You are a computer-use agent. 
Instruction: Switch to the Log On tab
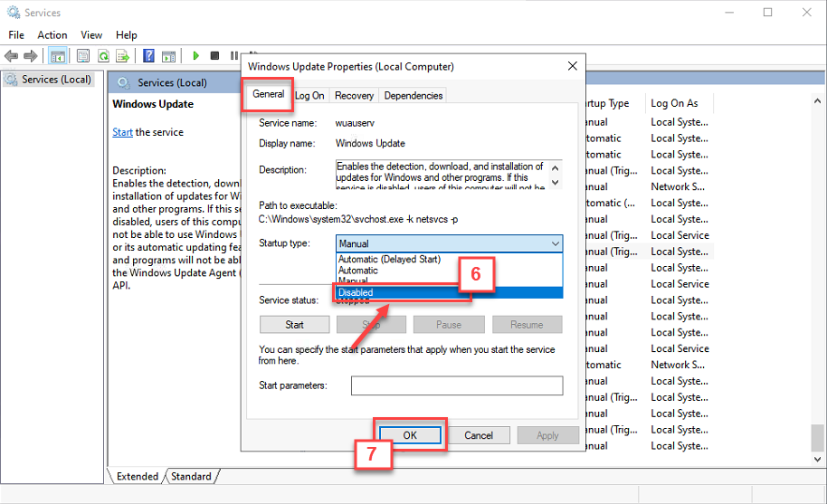pyautogui.click(x=309, y=95)
